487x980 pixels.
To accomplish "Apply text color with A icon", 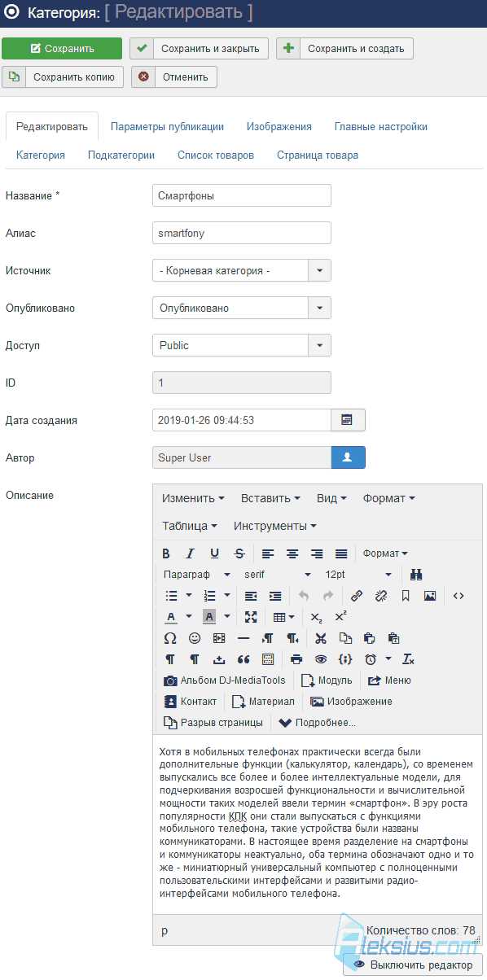I will tap(172, 617).
